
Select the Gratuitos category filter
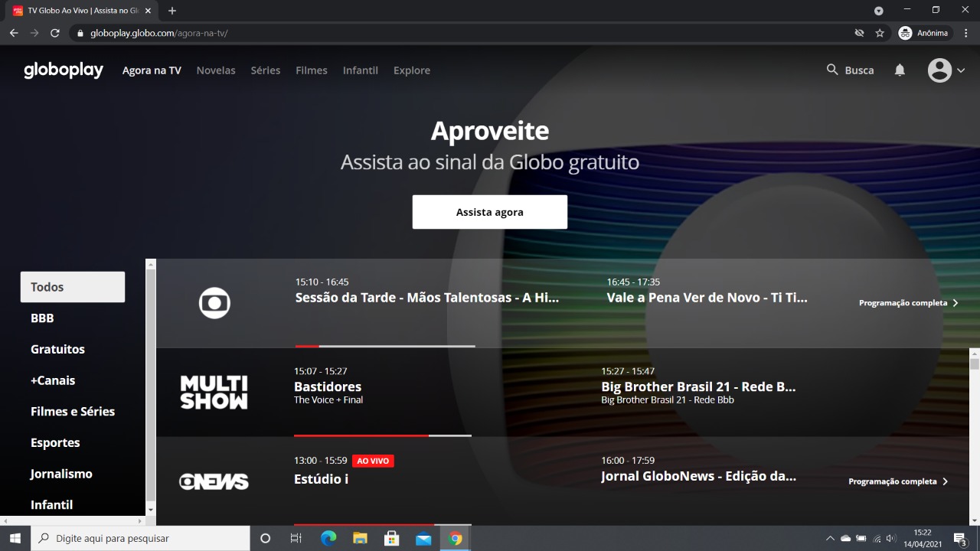click(57, 349)
